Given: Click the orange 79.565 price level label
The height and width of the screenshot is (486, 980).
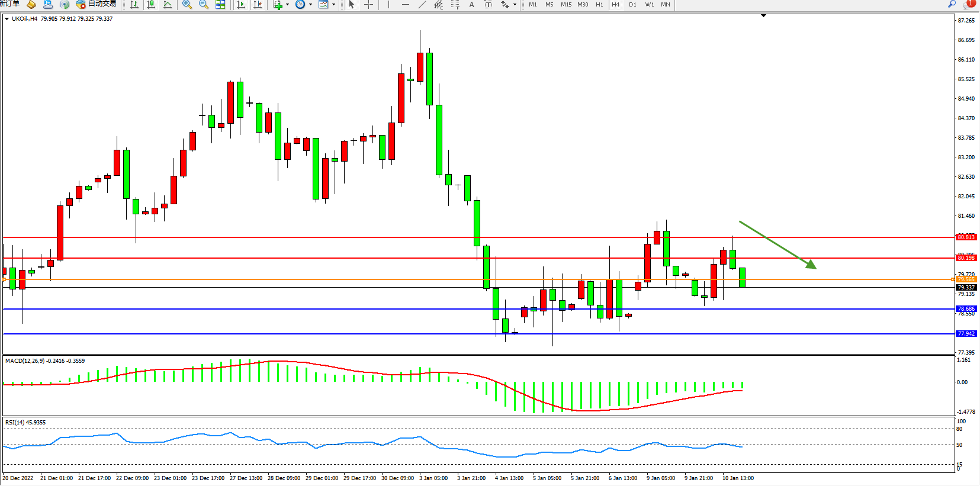Looking at the screenshot, I should pyautogui.click(x=966, y=279).
